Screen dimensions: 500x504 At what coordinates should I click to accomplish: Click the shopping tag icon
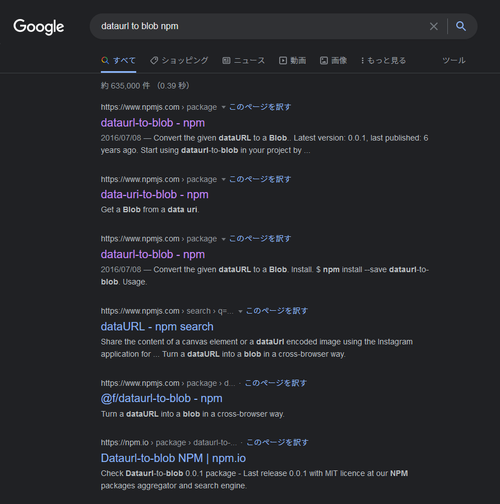[x=154, y=61]
